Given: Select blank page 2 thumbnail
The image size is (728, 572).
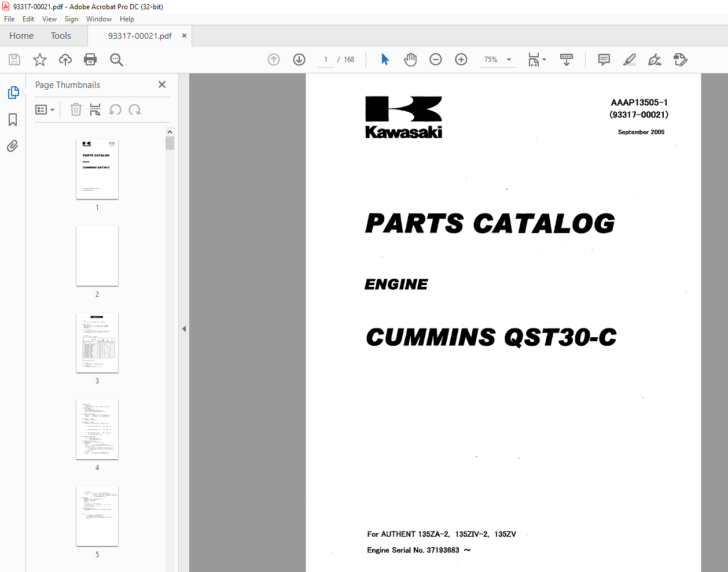Looking at the screenshot, I should (x=97, y=256).
